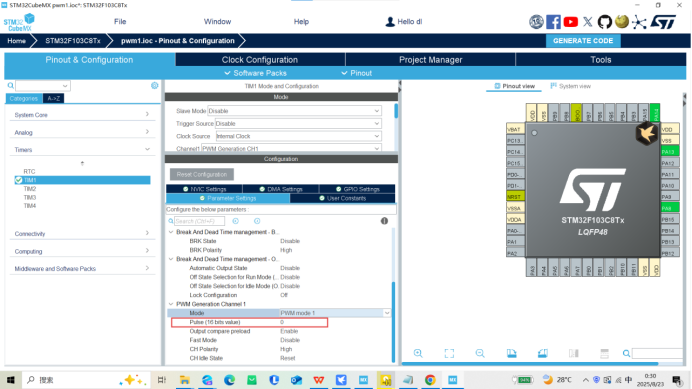Switch to System view
The width and height of the screenshot is (692, 389).
(571, 86)
